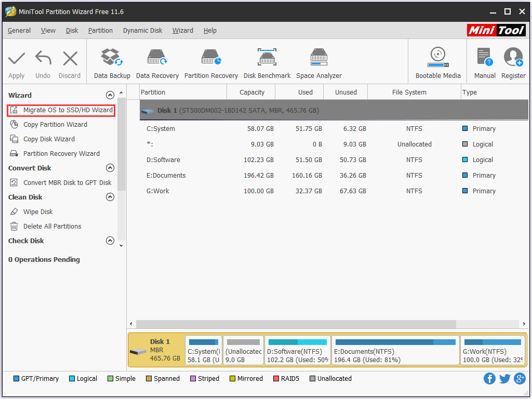Click the gray Logical swatch for unallocated row
Image resolution: width=532 pixels, height=399 pixels.
coord(465,144)
